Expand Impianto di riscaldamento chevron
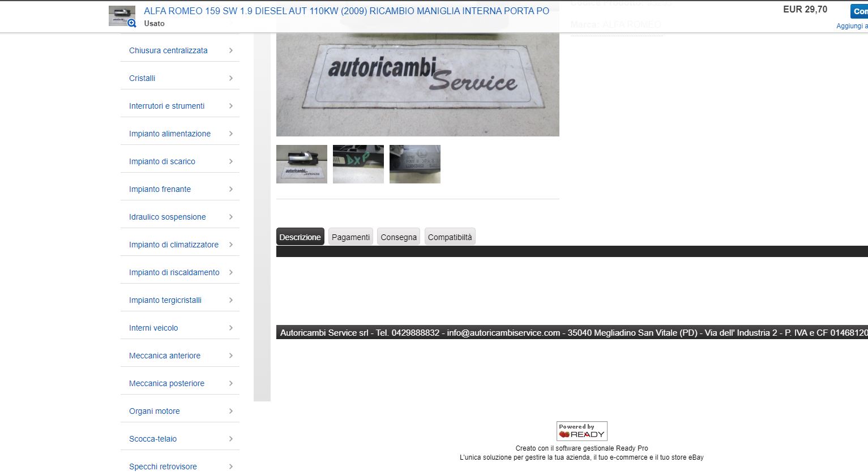 point(231,272)
